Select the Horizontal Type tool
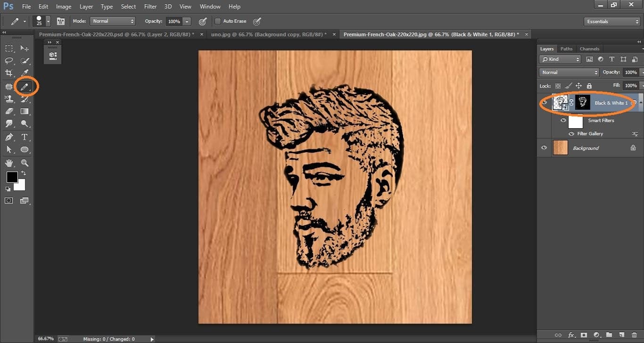 25,137
